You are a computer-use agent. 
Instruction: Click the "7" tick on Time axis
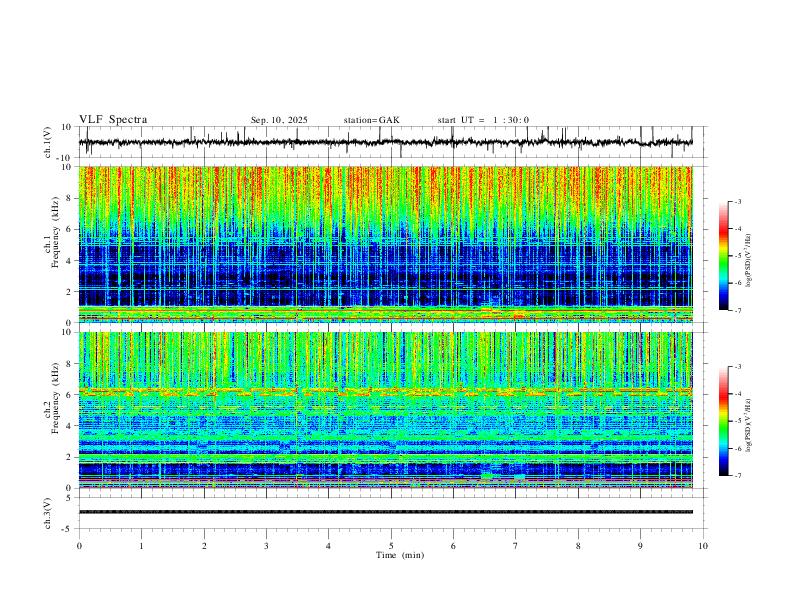(516, 546)
